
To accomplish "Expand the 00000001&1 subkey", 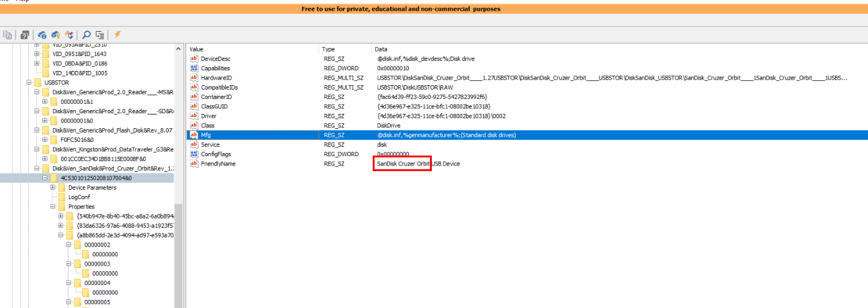I will click(45, 102).
